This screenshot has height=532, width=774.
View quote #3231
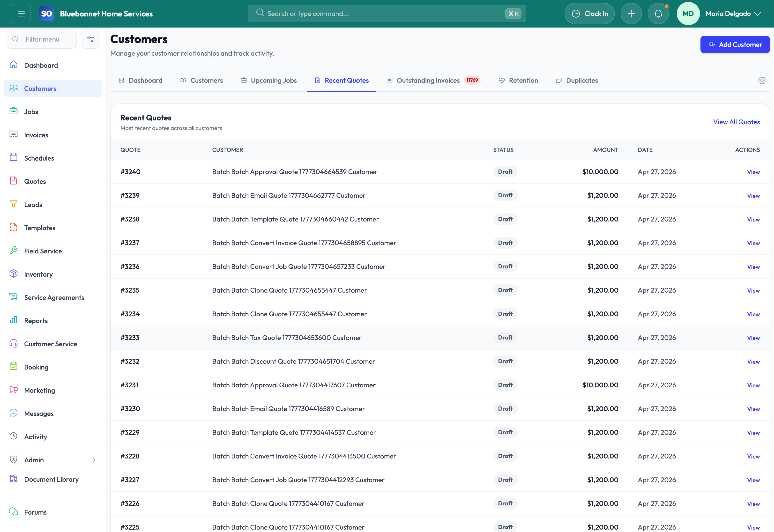point(753,385)
